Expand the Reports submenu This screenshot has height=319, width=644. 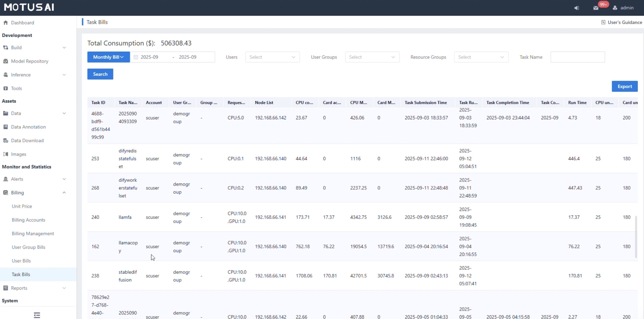[x=64, y=288]
